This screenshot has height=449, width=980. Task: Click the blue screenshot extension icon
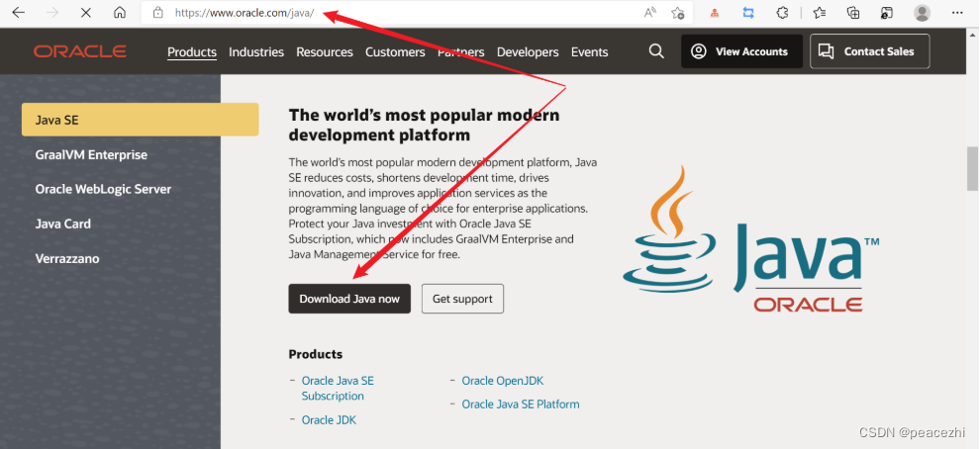pos(748,13)
